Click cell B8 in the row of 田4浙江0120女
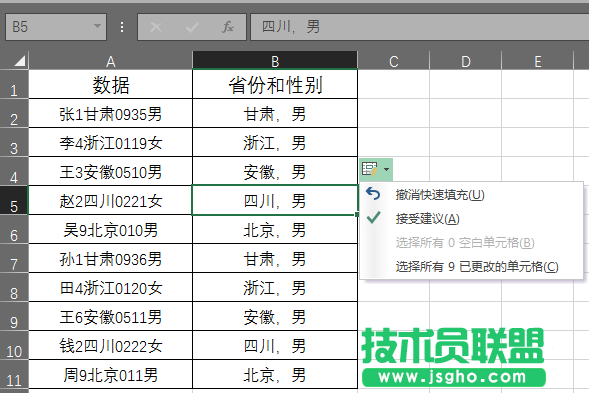 tap(275, 287)
